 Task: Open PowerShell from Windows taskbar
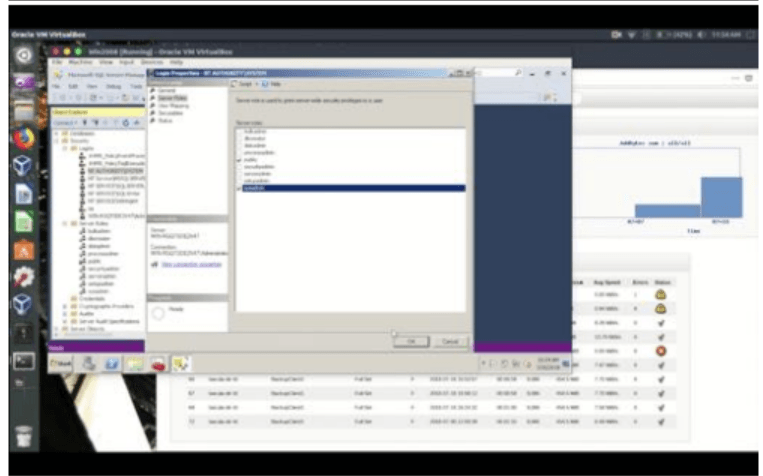pyautogui.click(x=111, y=364)
